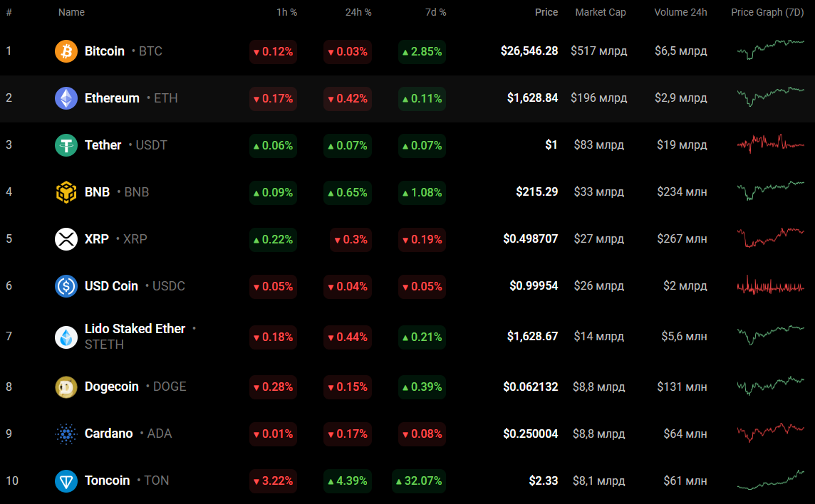Click the Bitcoin coin logo
815x504 pixels.
(66, 51)
